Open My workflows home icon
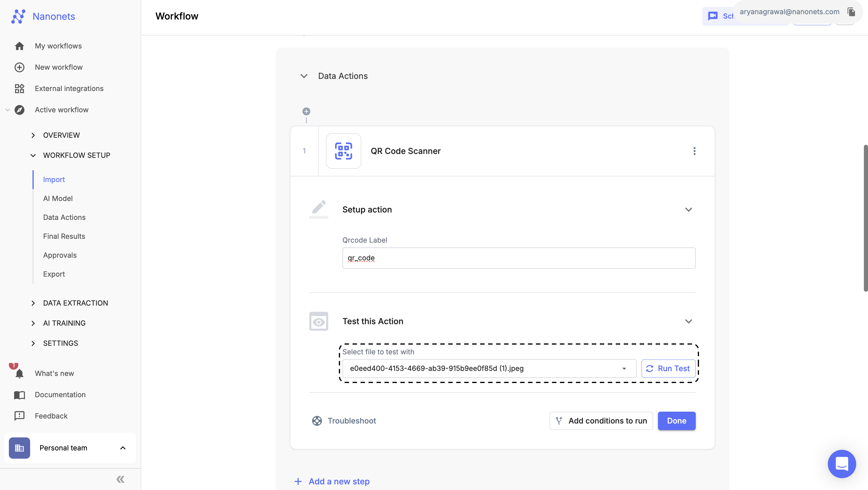 (x=19, y=46)
